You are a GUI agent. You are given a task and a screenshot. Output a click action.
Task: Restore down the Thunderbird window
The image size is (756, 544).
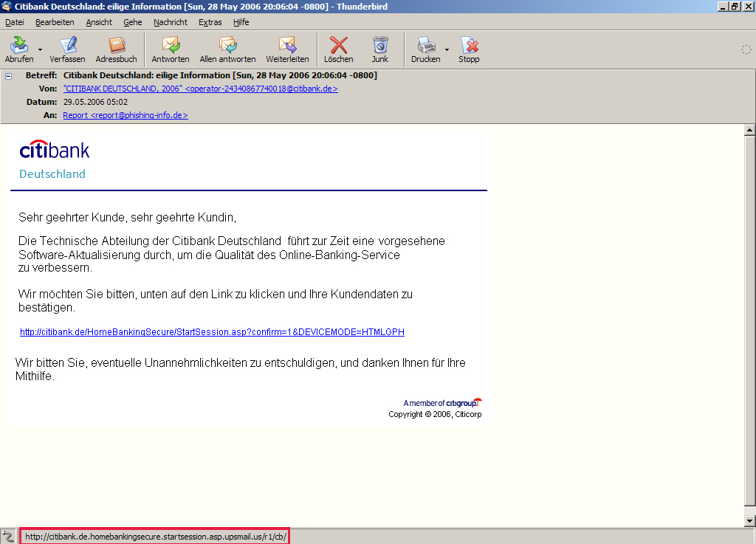point(735,6)
